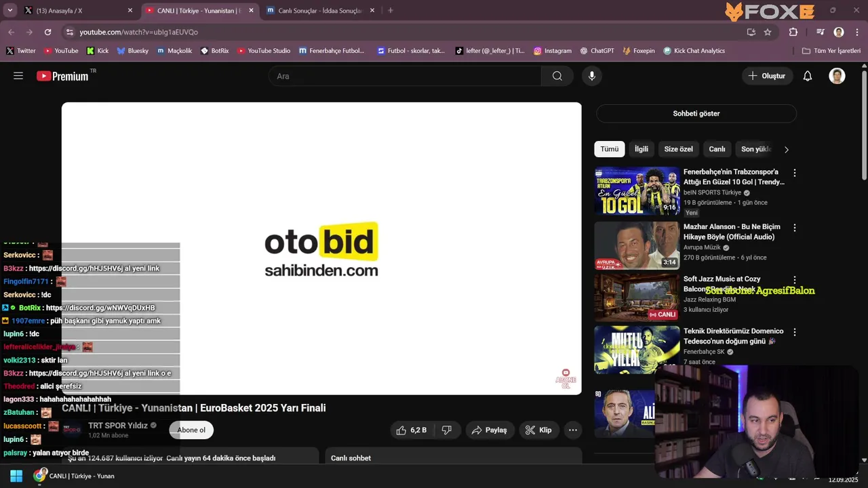Viewport: 868px width, 488px height.
Task: Open Fenerbahçe'nin Trabzonspor'a 10 Gol thumbnail
Action: pyautogui.click(x=637, y=190)
